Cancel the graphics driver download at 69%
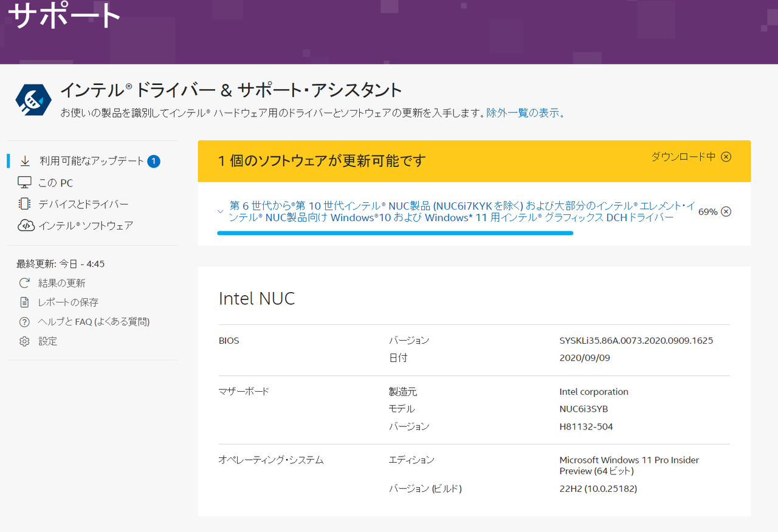 tap(726, 211)
